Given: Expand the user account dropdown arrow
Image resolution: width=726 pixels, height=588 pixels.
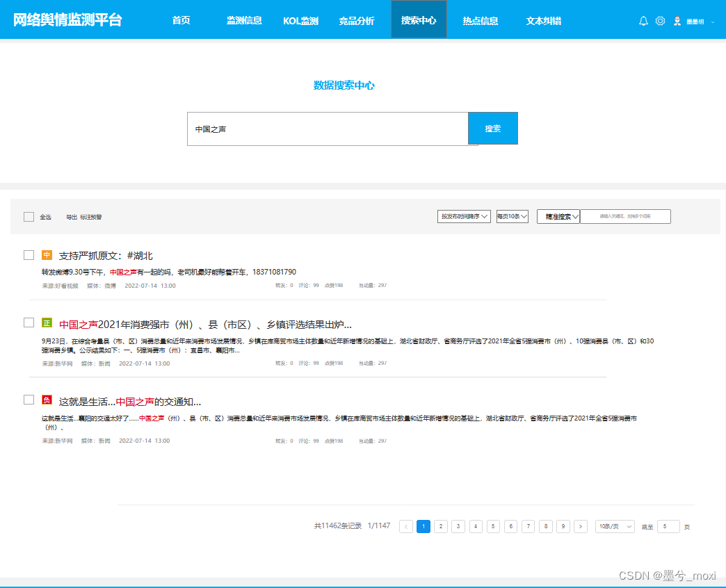Looking at the screenshot, I should tap(713, 22).
